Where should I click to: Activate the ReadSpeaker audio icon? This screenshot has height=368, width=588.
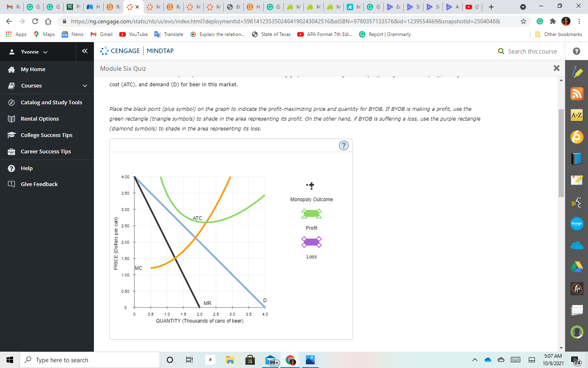(577, 202)
